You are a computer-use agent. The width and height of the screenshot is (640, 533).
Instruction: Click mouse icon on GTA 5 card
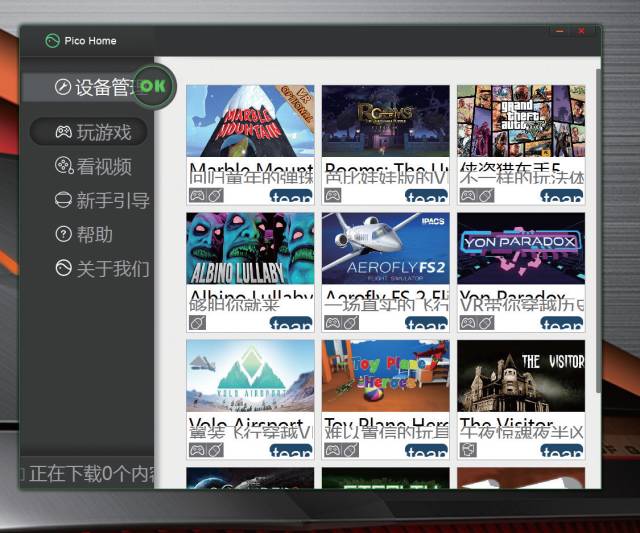point(486,196)
